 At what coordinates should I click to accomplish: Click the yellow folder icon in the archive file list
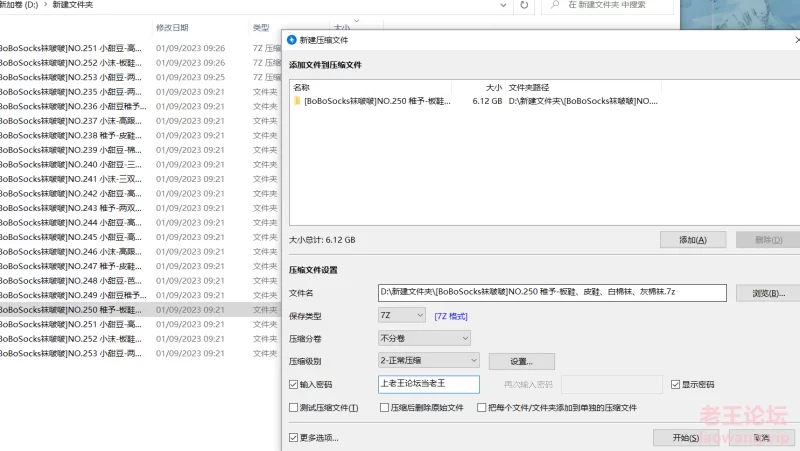pos(297,101)
